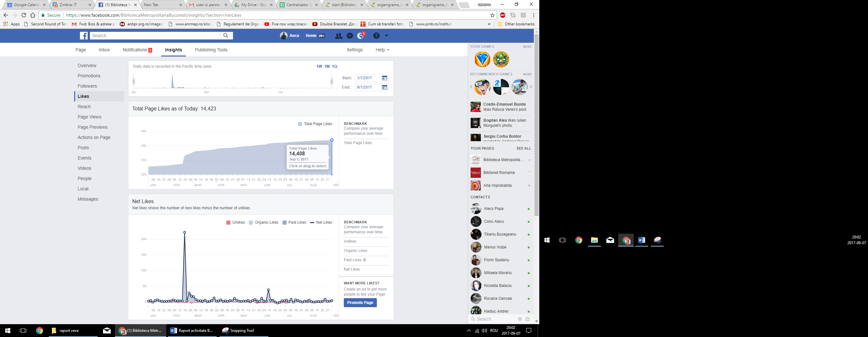Screen dimensions: 868x337
Task: Toggle Unlikes legend swatch
Action: tap(228, 222)
